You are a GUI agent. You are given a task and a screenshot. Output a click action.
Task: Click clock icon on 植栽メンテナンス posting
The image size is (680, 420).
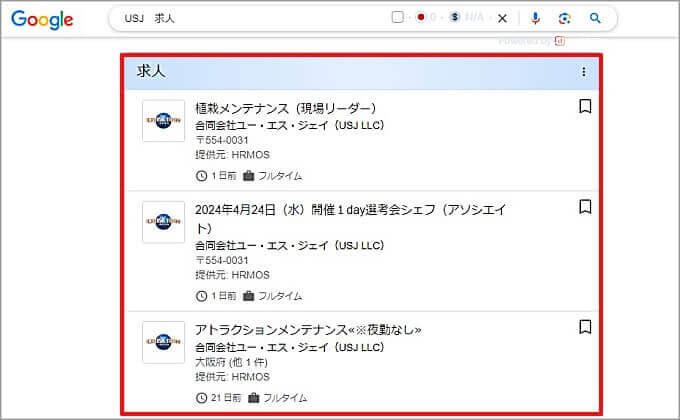pos(201,176)
